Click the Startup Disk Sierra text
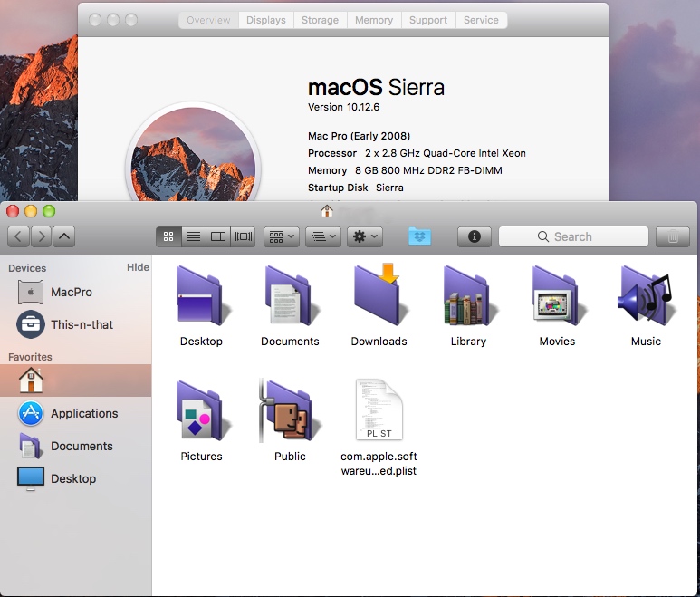The height and width of the screenshot is (597, 700). (x=356, y=188)
